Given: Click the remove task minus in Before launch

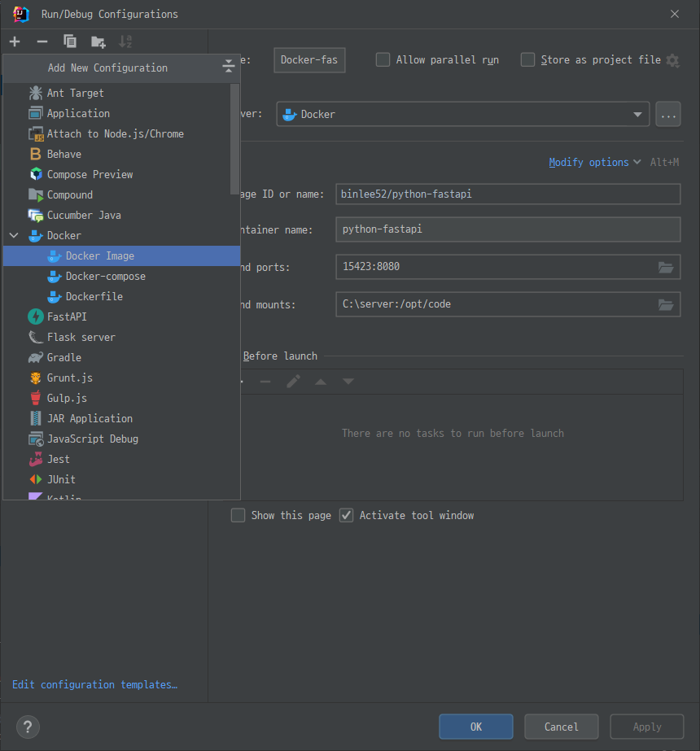Looking at the screenshot, I should tap(265, 382).
